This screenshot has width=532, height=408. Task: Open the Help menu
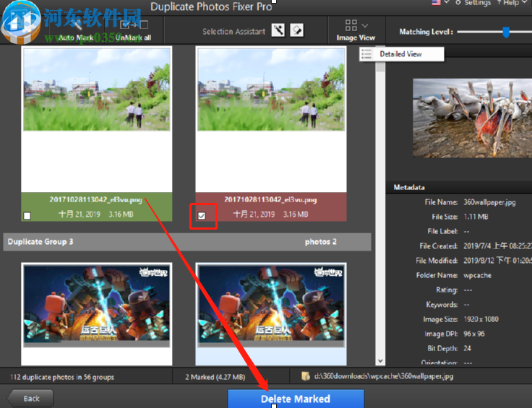pos(511,3)
